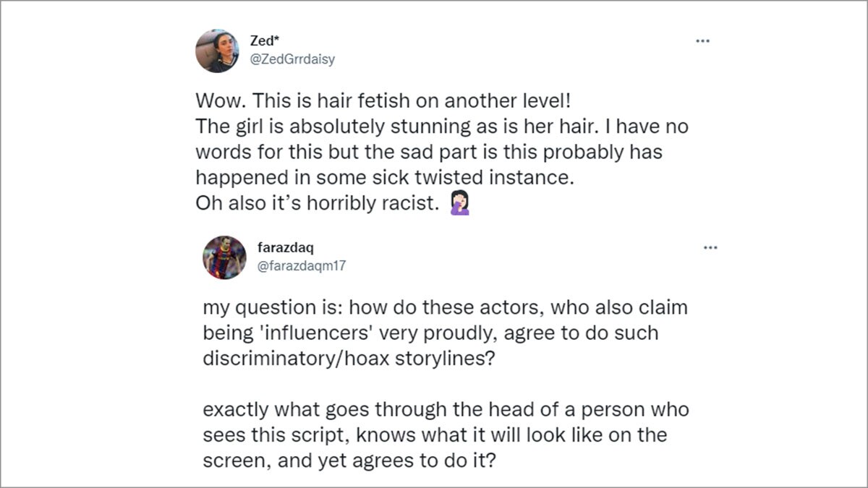Click the "my question is" text line
This screenshot has height=488, width=868.
(445, 307)
